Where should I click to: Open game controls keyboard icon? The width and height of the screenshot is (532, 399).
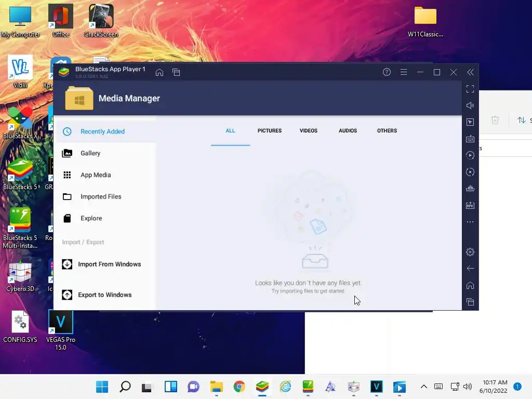pyautogui.click(x=470, y=139)
